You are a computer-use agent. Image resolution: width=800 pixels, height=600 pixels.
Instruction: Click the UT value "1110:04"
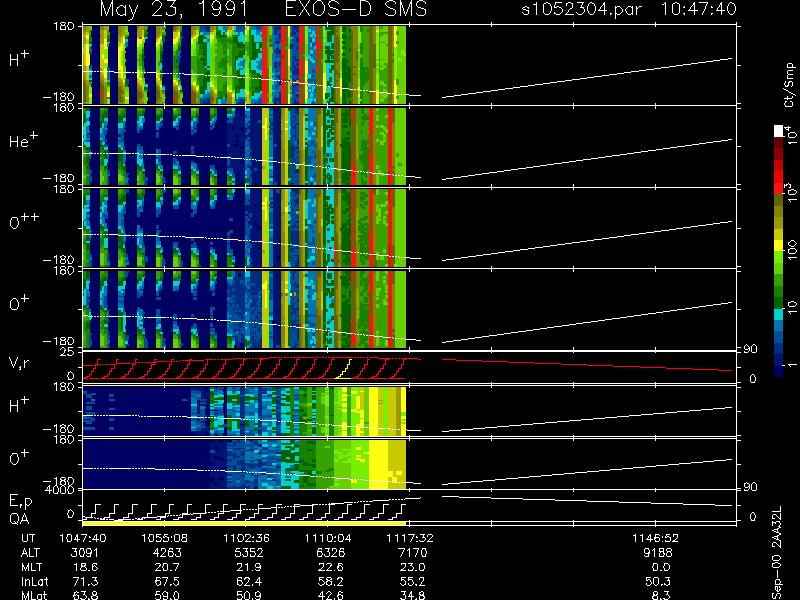328,538
